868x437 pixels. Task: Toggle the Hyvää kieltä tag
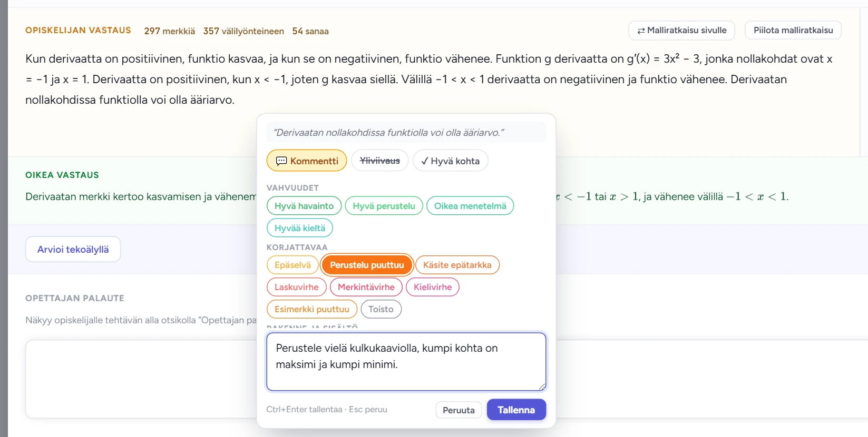pyautogui.click(x=300, y=228)
